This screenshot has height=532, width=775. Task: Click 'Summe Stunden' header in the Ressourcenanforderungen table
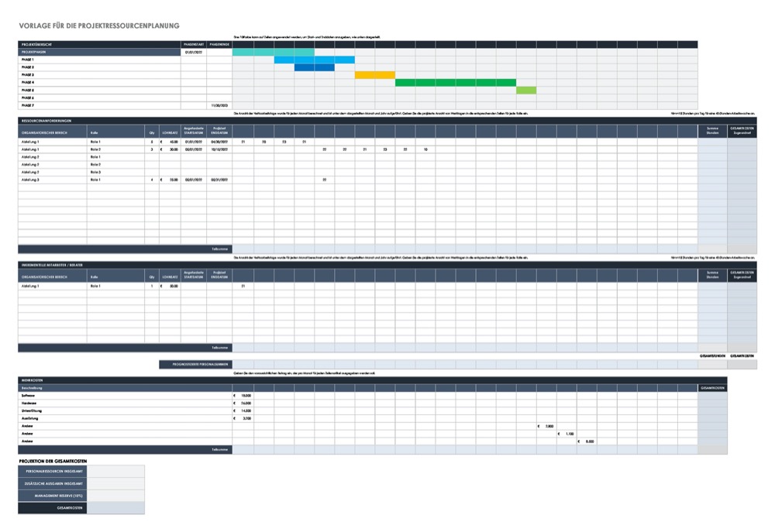pos(712,132)
